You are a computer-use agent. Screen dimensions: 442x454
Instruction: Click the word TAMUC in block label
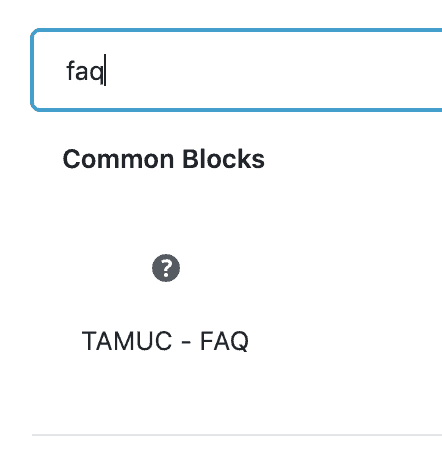coord(127,341)
